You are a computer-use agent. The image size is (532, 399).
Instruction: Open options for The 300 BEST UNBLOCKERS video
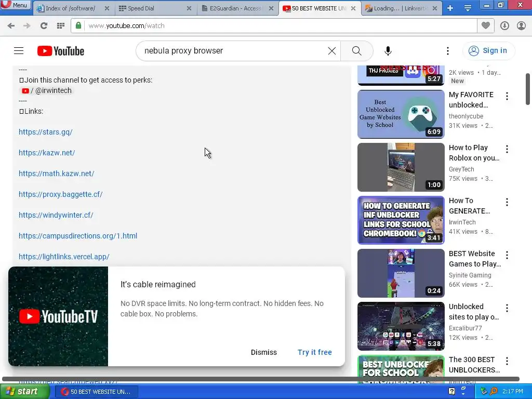pyautogui.click(x=507, y=361)
